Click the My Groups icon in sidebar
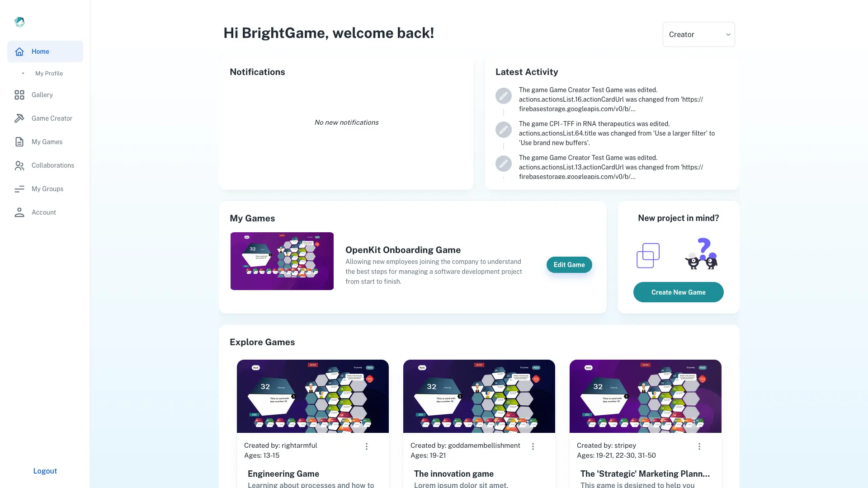 [19, 189]
